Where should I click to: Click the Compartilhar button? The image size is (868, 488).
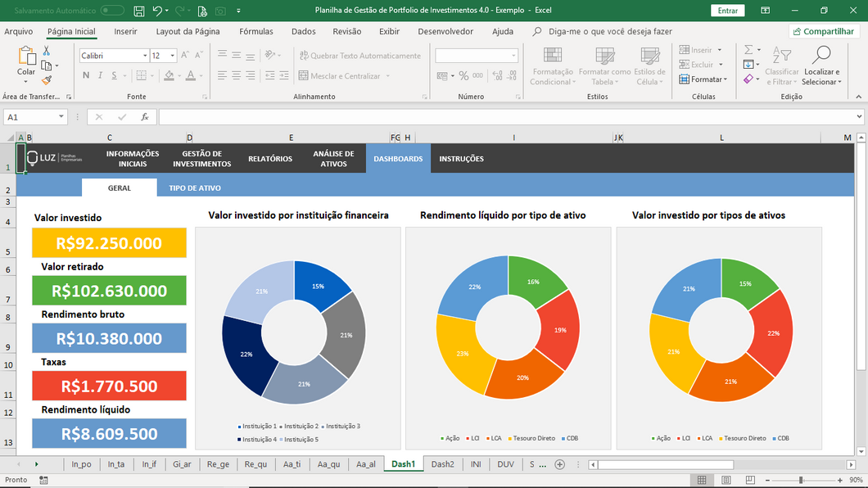click(x=824, y=31)
